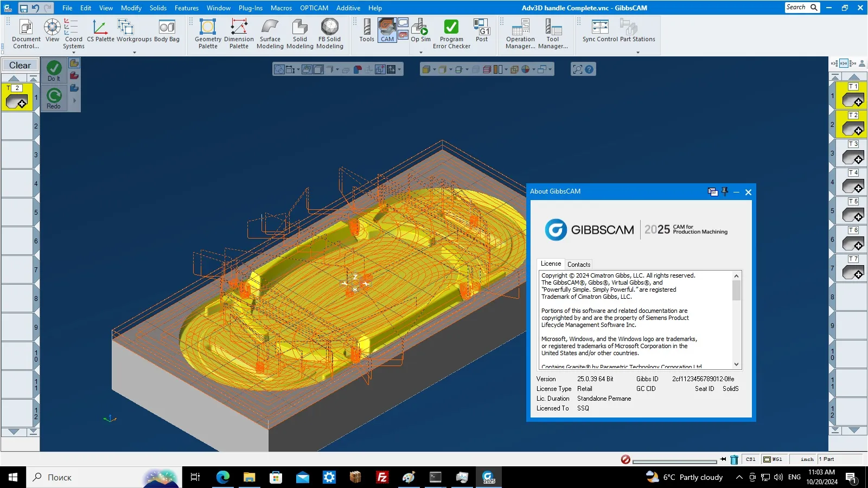Open the Geometry Palette

[208, 34]
